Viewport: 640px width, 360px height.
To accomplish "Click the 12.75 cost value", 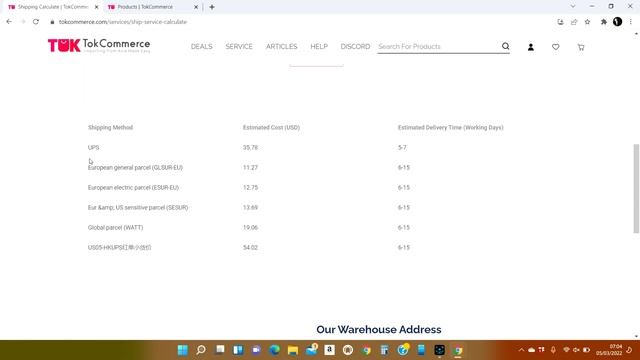I will tap(250, 187).
